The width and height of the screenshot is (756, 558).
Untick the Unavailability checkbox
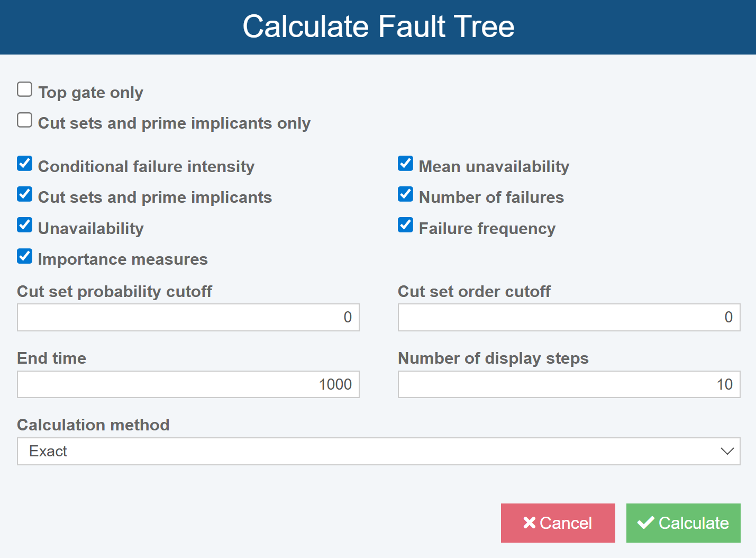(x=25, y=225)
